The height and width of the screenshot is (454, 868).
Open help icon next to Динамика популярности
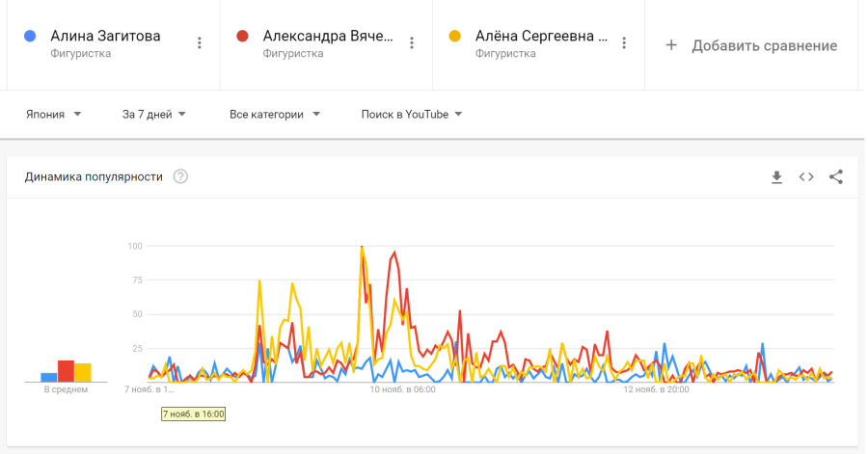pos(180,176)
